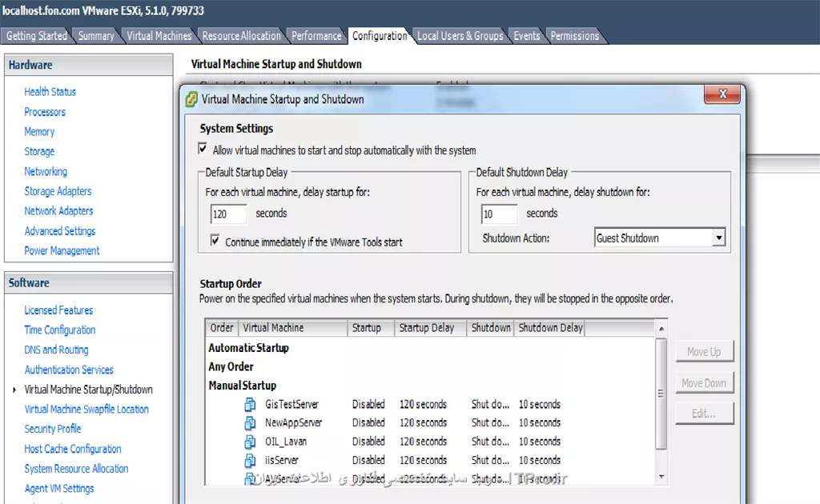Click the Virtual Machine column header

click(293, 328)
